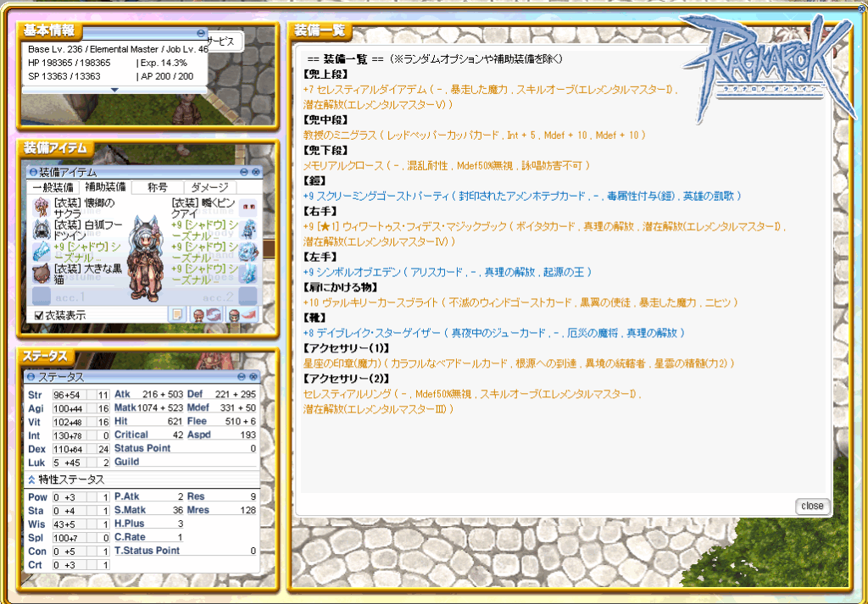Click the +10 ヴァルキリーカースブライト garment entry
868x604 pixels.
point(520,302)
